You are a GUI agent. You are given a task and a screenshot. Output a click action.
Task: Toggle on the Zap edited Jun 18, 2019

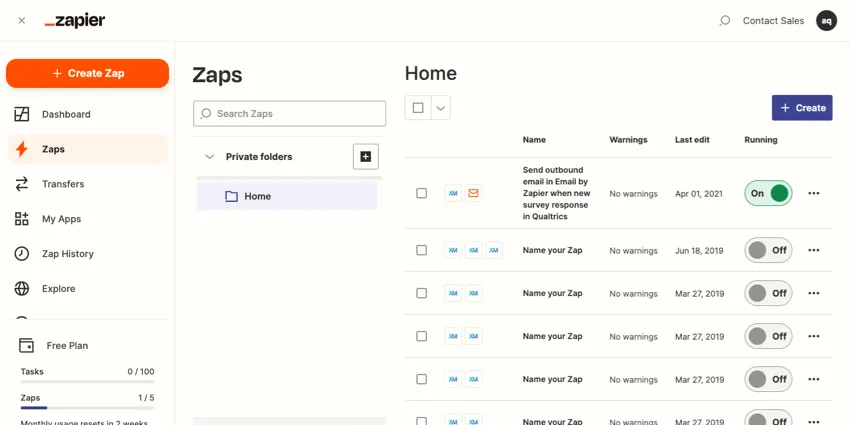[768, 251]
